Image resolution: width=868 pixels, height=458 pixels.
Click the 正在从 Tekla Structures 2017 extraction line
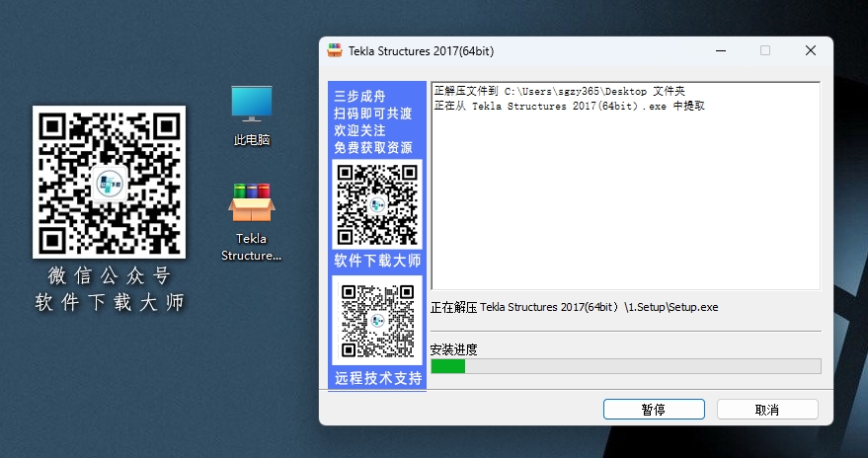pyautogui.click(x=570, y=106)
